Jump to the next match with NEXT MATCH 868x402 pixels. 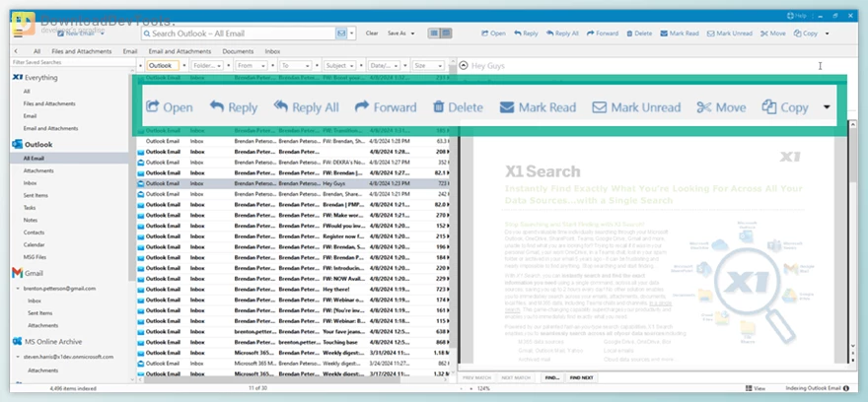(x=515, y=377)
